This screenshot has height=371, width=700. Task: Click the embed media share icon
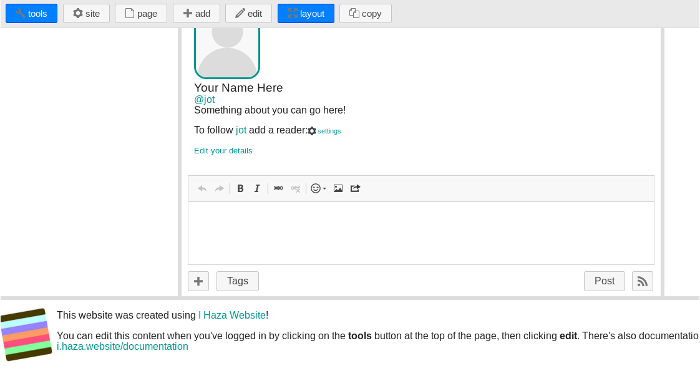pyautogui.click(x=355, y=188)
